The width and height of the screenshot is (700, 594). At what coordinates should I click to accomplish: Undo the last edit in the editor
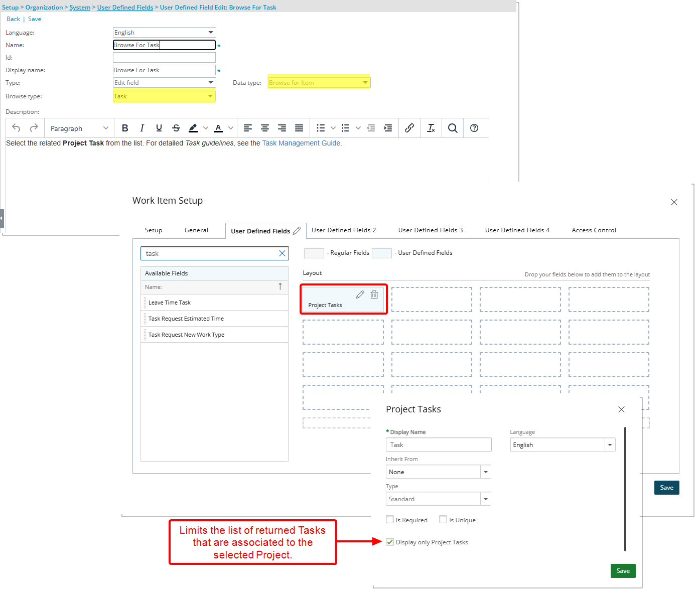pyautogui.click(x=16, y=128)
